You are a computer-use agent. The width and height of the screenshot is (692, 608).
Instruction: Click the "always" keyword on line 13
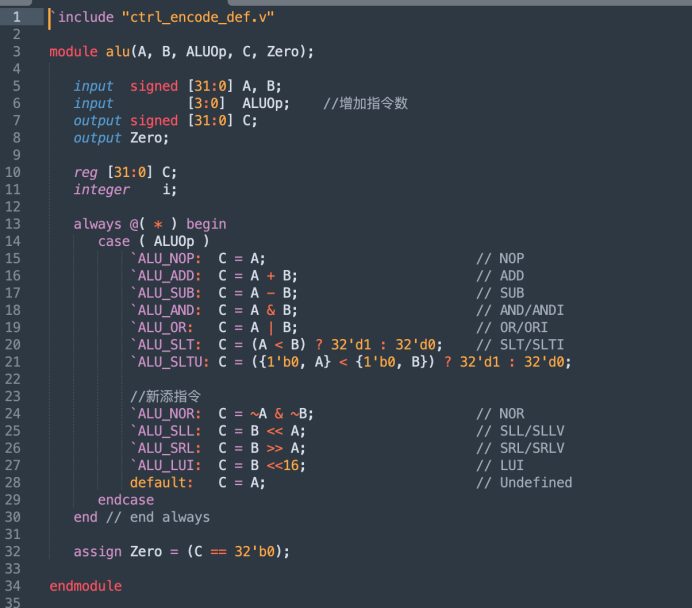97,224
